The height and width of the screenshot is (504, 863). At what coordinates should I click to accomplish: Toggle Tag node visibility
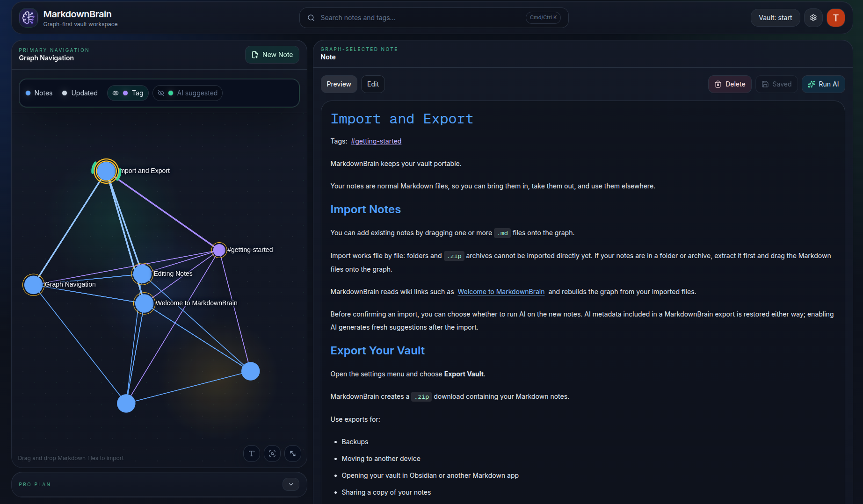click(x=128, y=93)
